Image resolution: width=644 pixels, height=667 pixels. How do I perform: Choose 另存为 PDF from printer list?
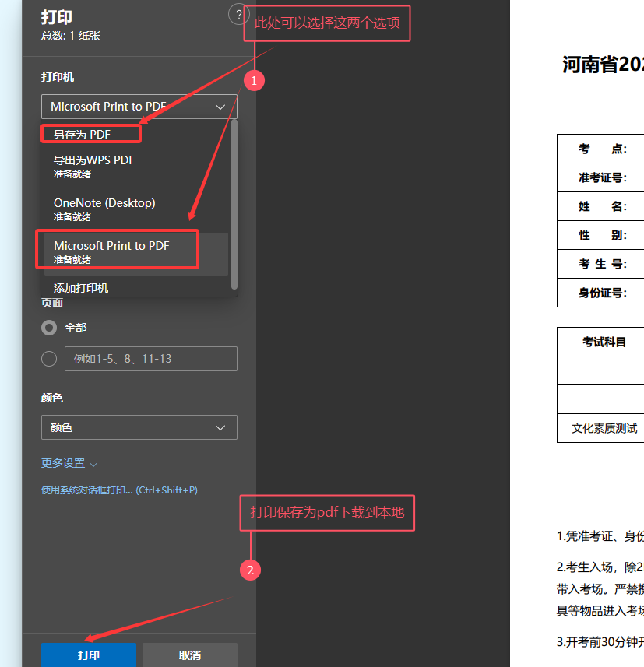(x=83, y=135)
